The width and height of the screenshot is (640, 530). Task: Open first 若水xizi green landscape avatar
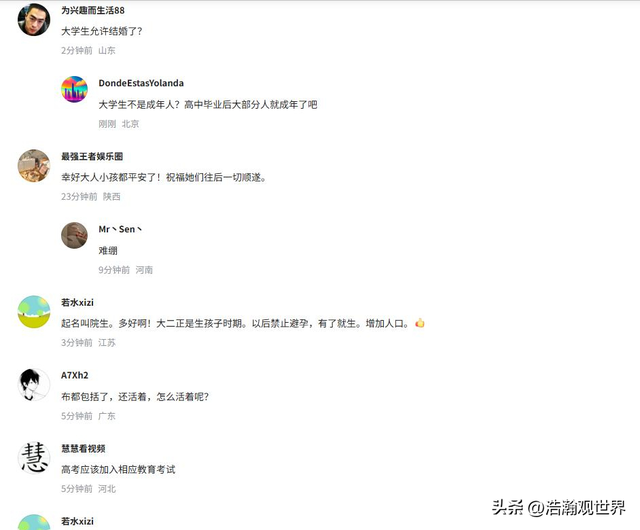pos(34,312)
